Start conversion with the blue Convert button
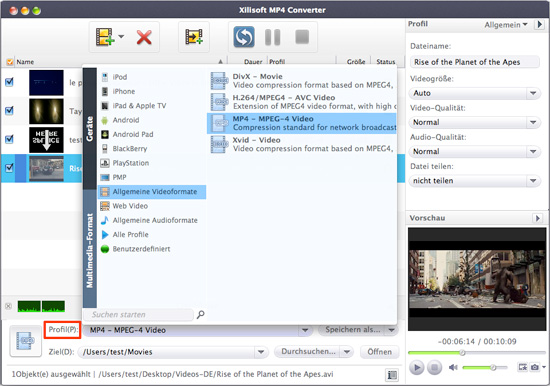This screenshot has width=550, height=386. pyautogui.click(x=244, y=37)
